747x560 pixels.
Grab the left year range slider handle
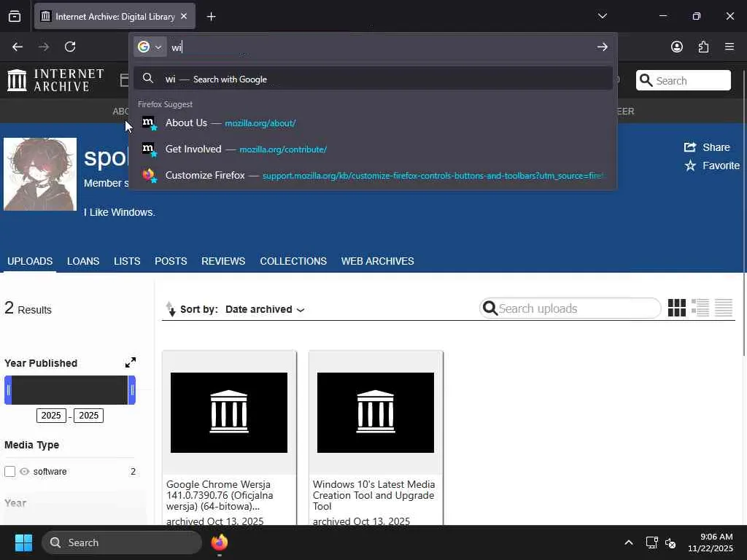pos(8,390)
